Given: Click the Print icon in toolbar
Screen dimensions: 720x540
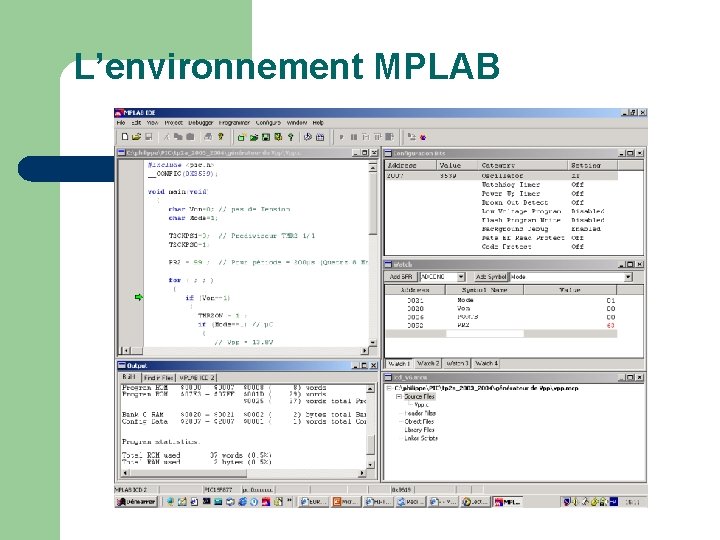Looking at the screenshot, I should [x=208, y=137].
